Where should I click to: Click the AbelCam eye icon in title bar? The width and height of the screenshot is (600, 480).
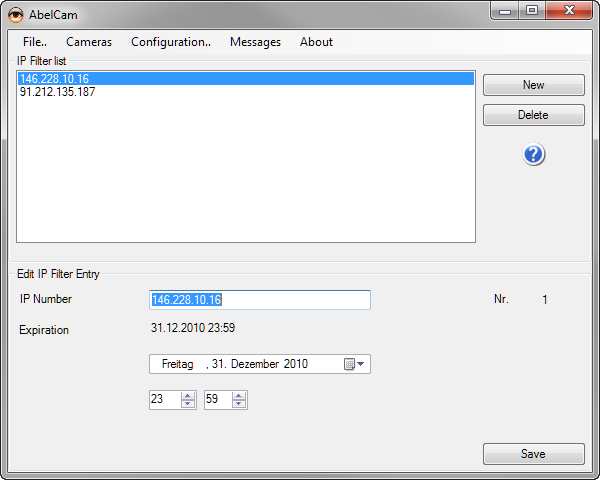[x=15, y=13]
